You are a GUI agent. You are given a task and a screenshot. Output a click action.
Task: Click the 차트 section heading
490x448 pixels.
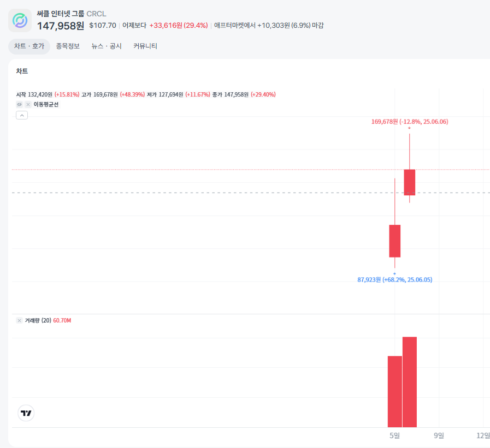coord(22,71)
